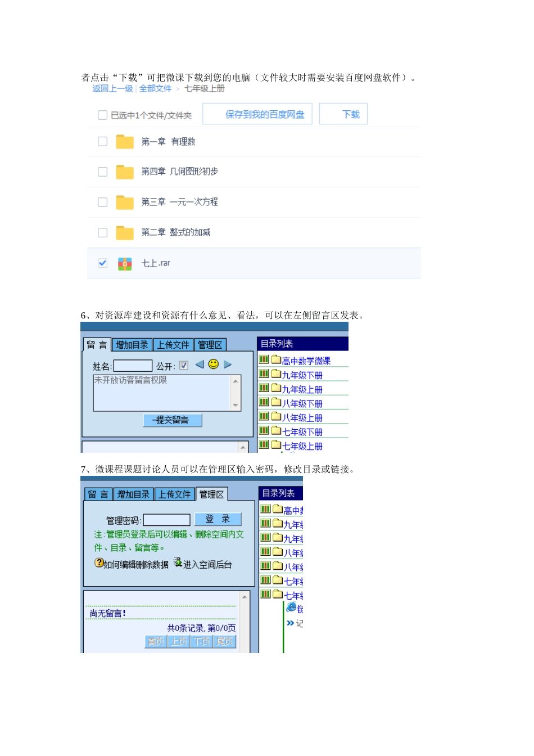The width and height of the screenshot is (534, 756).
Task: Click the folder icon for 第四章 几何图形初步
Action: (125, 172)
